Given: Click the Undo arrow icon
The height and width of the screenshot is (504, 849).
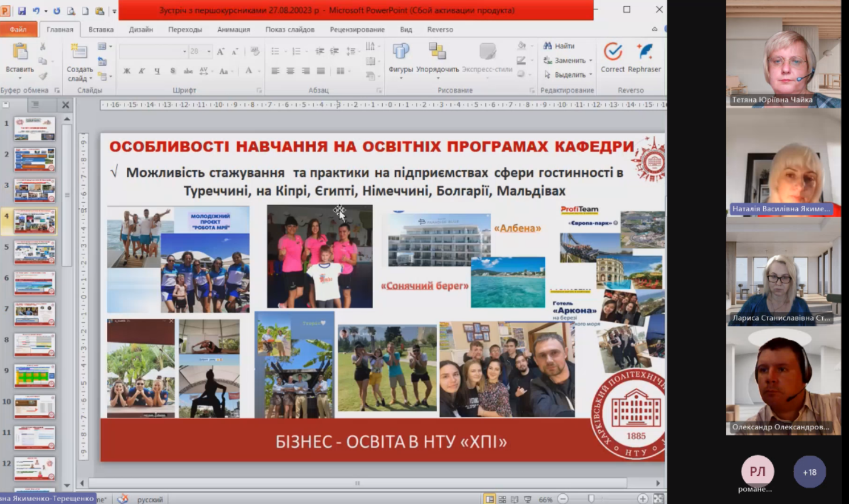Looking at the screenshot, I should pyautogui.click(x=37, y=11).
